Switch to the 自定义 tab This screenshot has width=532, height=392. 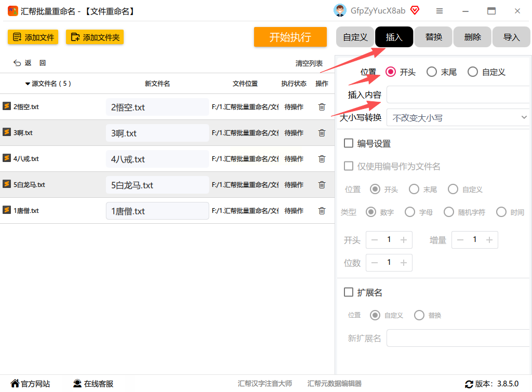355,37
